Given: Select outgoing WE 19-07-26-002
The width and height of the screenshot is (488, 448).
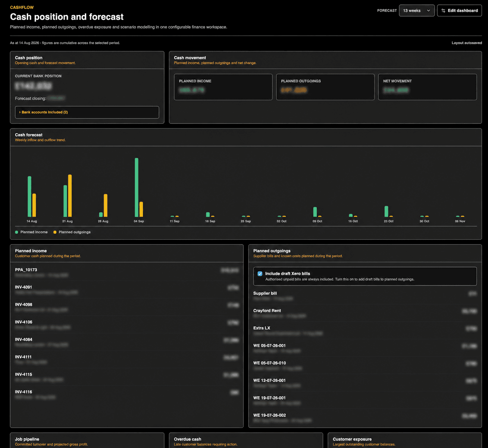Looking at the screenshot, I should tap(365, 418).
